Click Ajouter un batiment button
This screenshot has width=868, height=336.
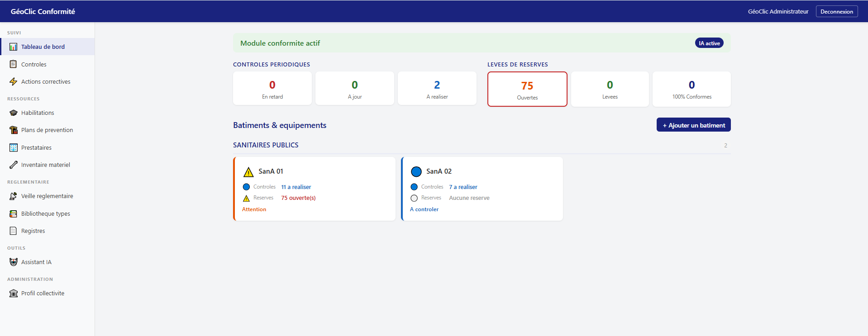[x=693, y=125]
